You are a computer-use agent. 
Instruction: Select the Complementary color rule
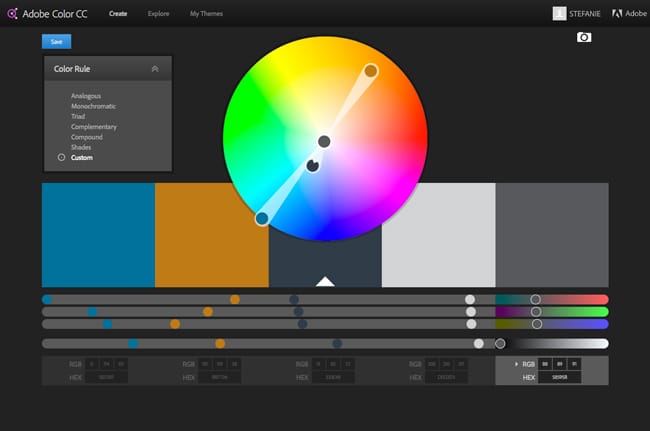pyautogui.click(x=94, y=127)
